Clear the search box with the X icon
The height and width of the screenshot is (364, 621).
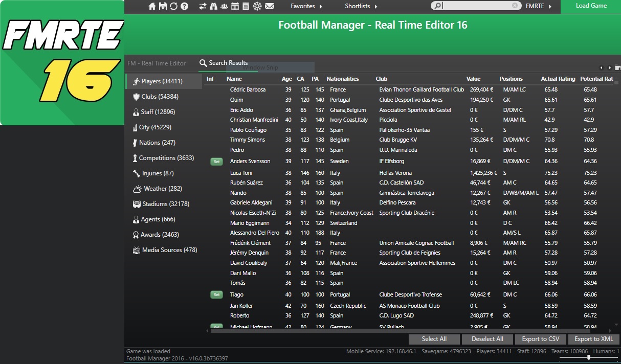click(515, 6)
